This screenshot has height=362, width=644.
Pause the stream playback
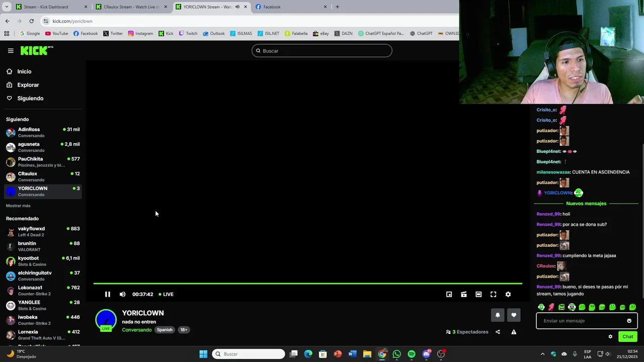[x=108, y=294]
